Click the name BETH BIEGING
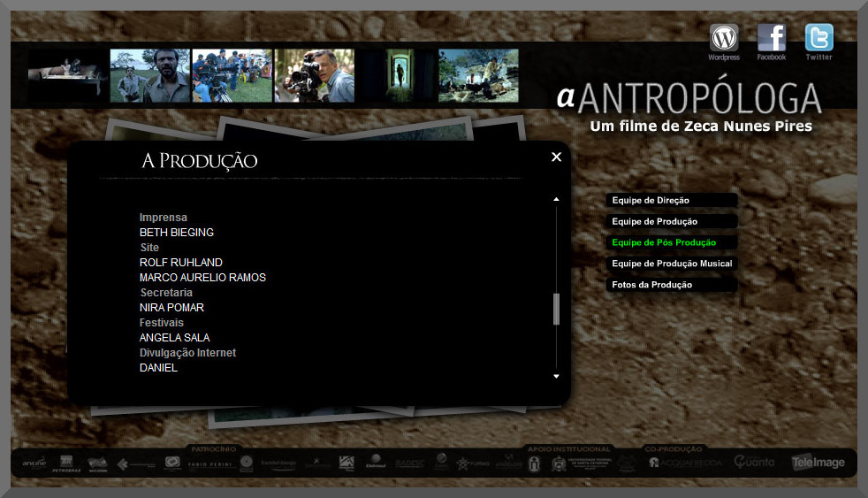 [x=177, y=233]
